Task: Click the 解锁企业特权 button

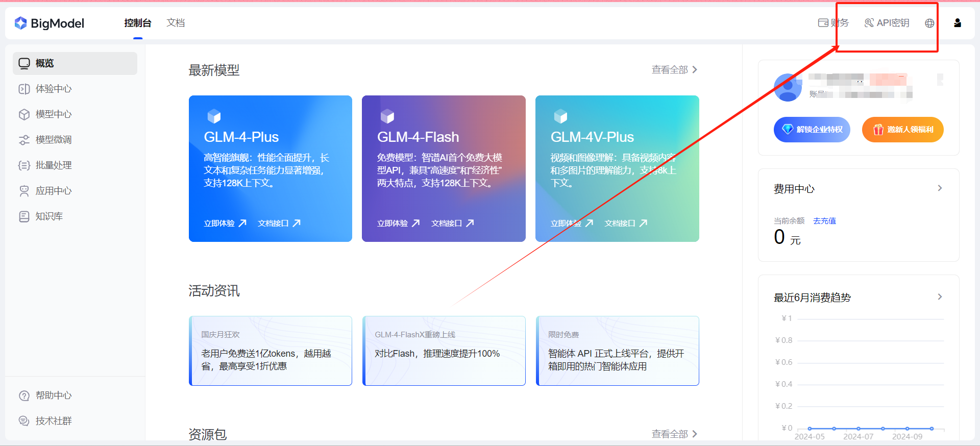Action: pyautogui.click(x=812, y=130)
